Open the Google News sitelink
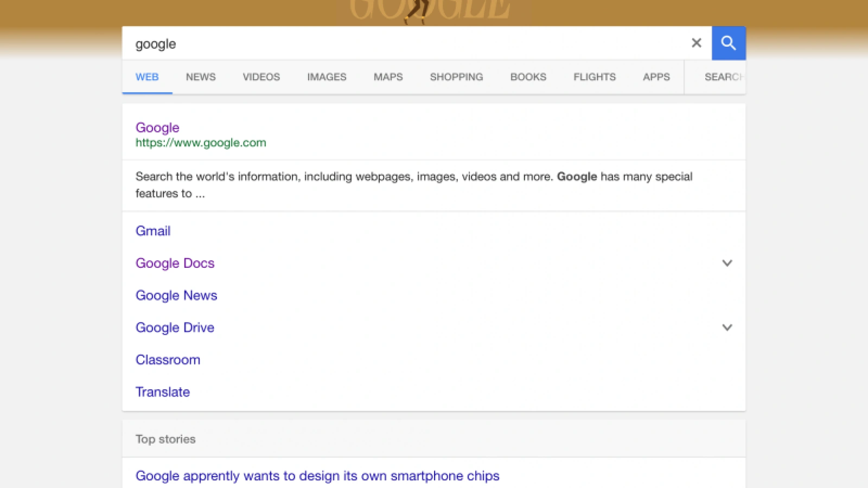 (176, 296)
